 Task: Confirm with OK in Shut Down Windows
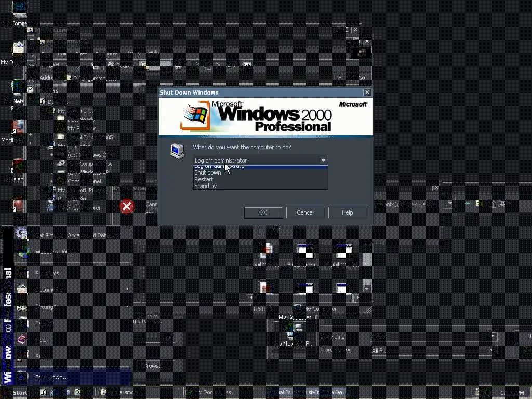[263, 212]
